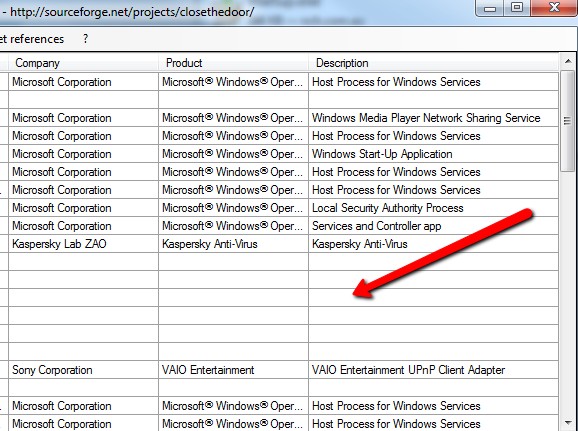
Task: Select "Services and Controller app" description cell
Action: pyautogui.click(x=434, y=226)
